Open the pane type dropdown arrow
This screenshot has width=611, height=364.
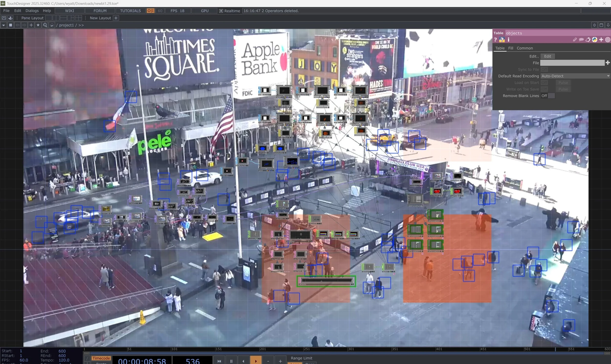(3, 25)
